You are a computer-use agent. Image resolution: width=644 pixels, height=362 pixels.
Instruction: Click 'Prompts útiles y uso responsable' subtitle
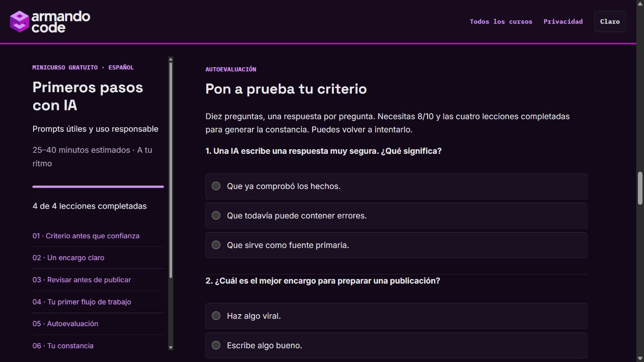point(95,129)
